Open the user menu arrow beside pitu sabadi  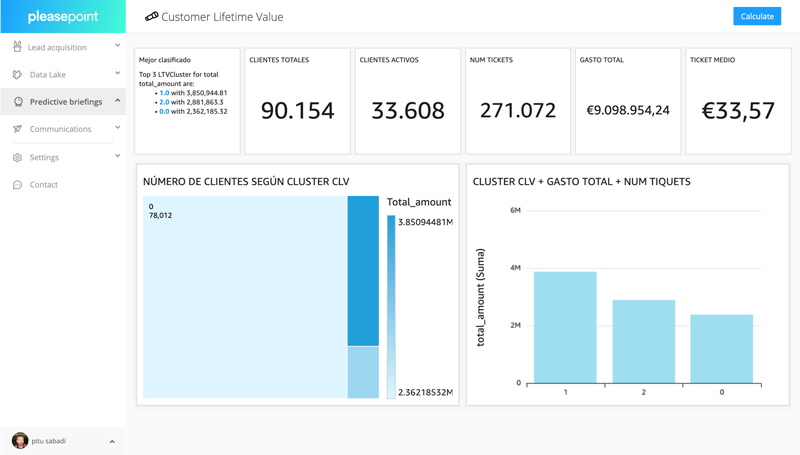click(x=112, y=441)
